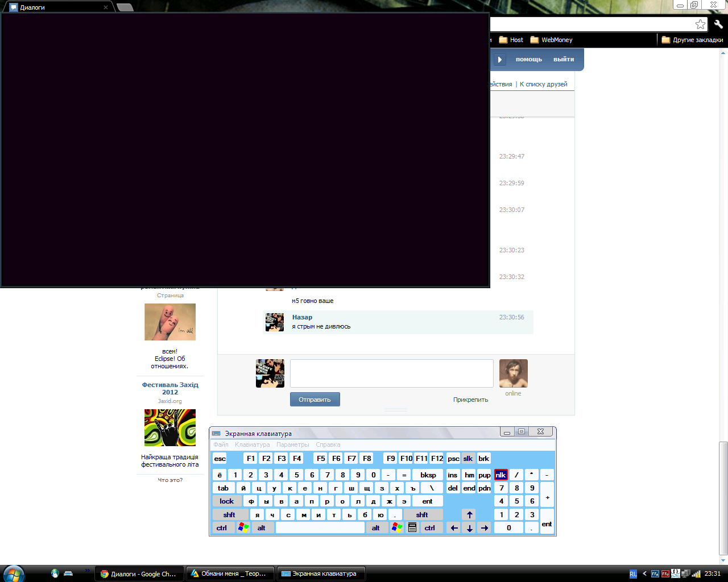Open the Host bookmarks folder
The width and height of the screenshot is (728, 582).
coord(511,40)
